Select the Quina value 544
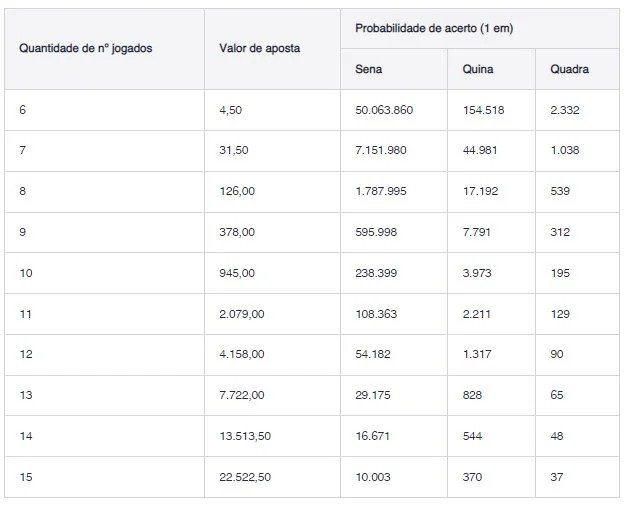The image size is (625, 505). (x=472, y=436)
